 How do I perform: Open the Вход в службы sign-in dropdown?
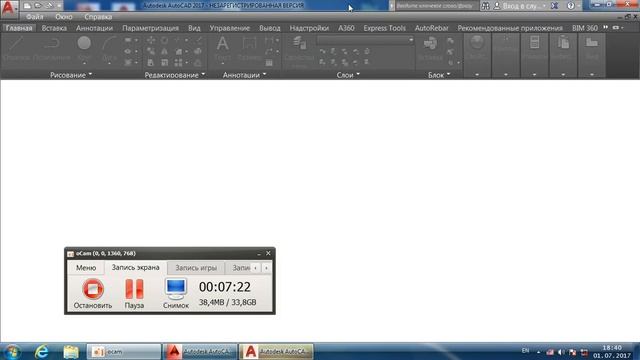coord(520,6)
